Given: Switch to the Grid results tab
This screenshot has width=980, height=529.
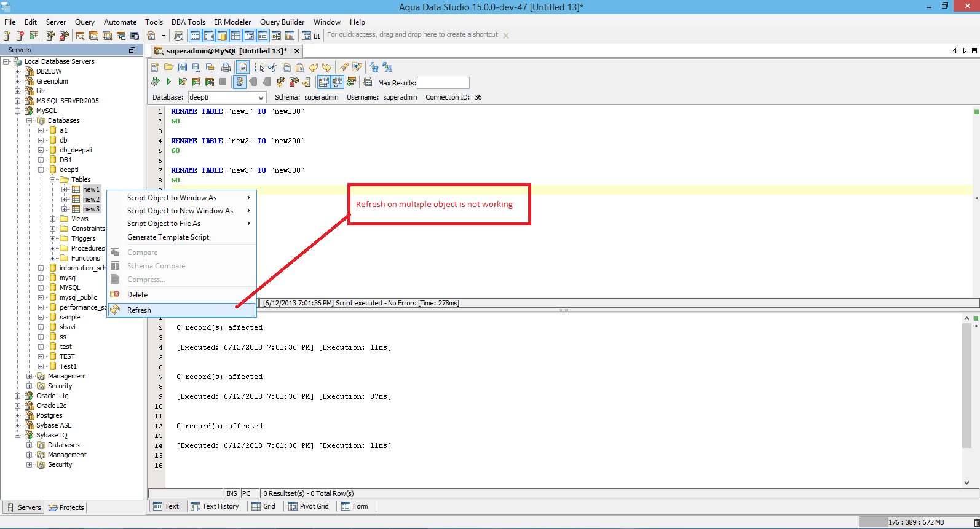Looking at the screenshot, I should pyautogui.click(x=263, y=506).
